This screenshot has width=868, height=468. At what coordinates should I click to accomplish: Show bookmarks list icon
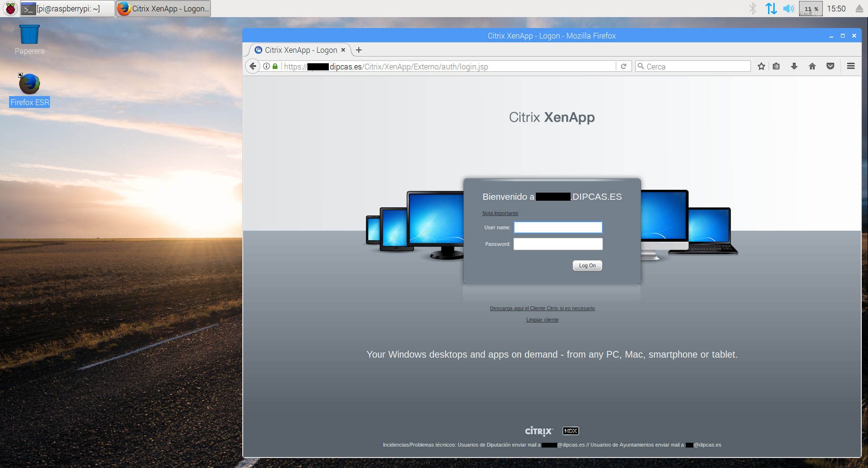(776, 66)
